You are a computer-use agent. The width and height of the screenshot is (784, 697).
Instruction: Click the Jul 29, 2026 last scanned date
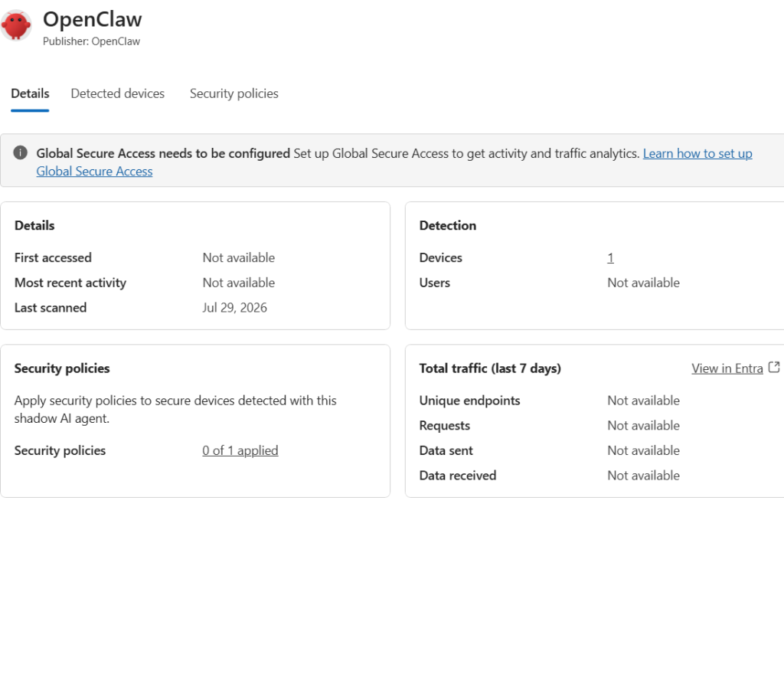[234, 308]
